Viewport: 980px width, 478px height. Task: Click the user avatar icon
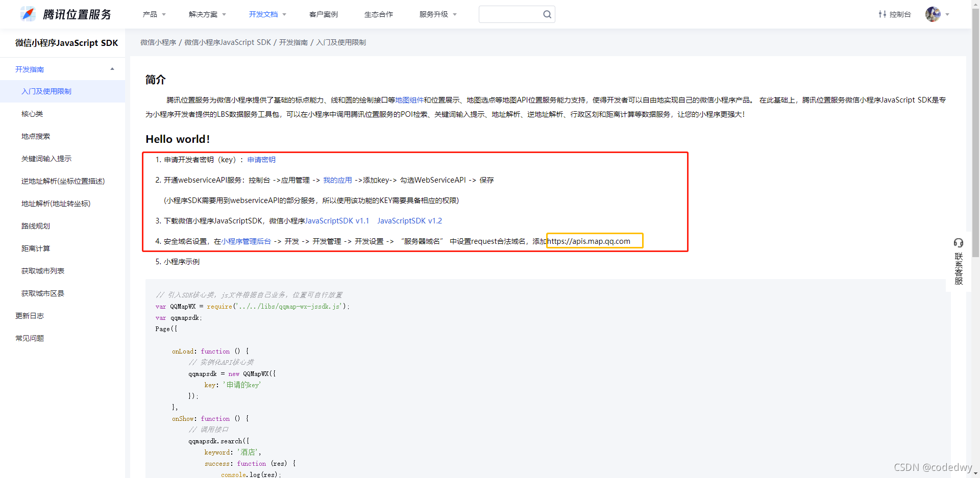(x=933, y=14)
